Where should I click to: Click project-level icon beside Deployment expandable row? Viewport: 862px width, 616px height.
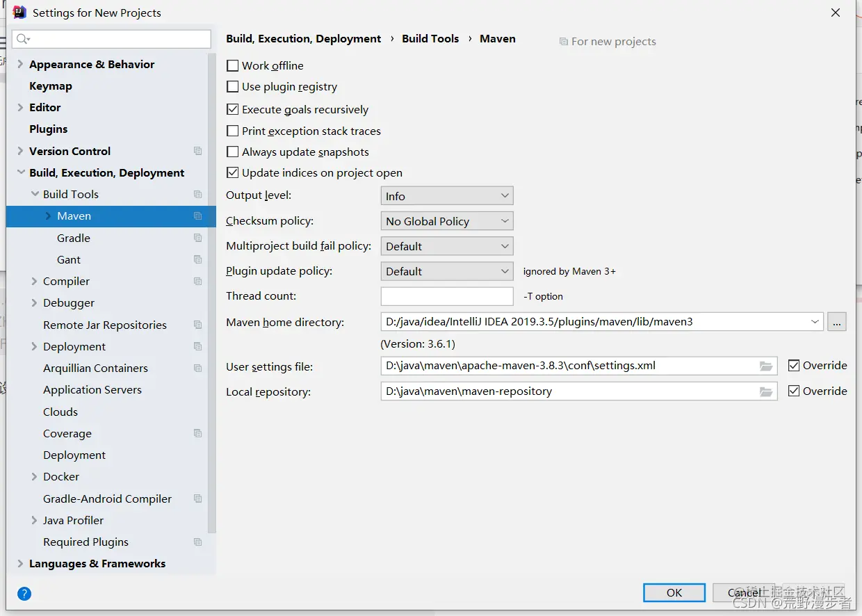[198, 346]
